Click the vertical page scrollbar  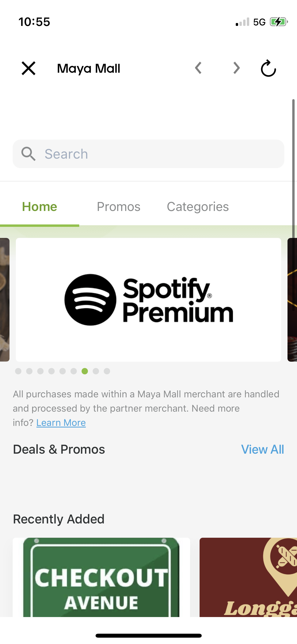(293, 169)
